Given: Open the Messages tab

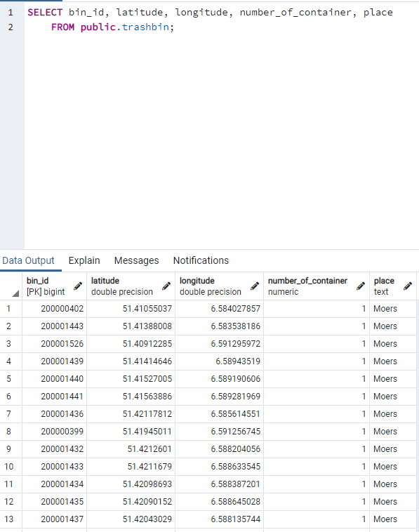Looking at the screenshot, I should (136, 260).
